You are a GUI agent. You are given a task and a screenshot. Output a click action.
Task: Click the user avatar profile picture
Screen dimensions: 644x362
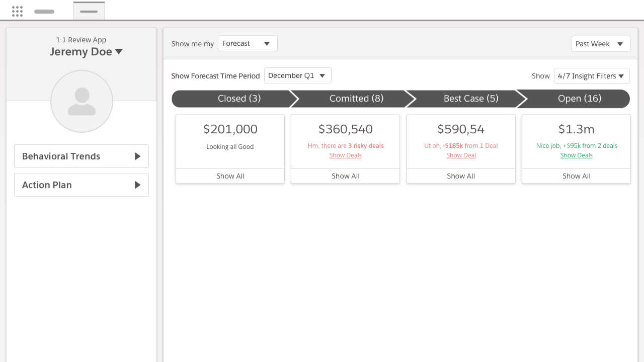pos(82,101)
